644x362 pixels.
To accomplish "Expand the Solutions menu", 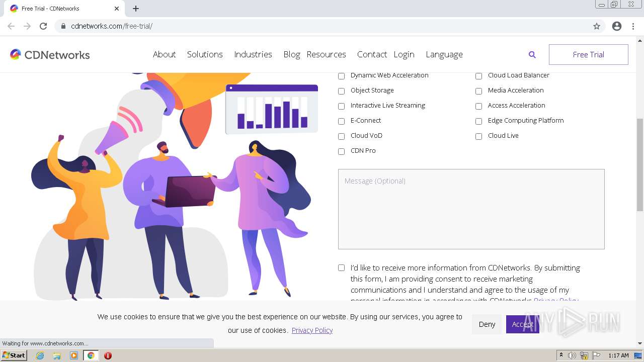I will [x=205, y=54].
